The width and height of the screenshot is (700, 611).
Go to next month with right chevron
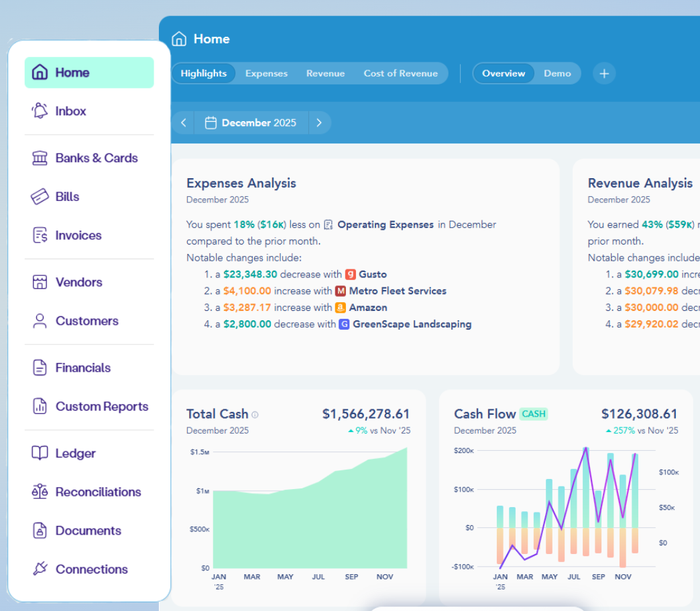click(320, 123)
